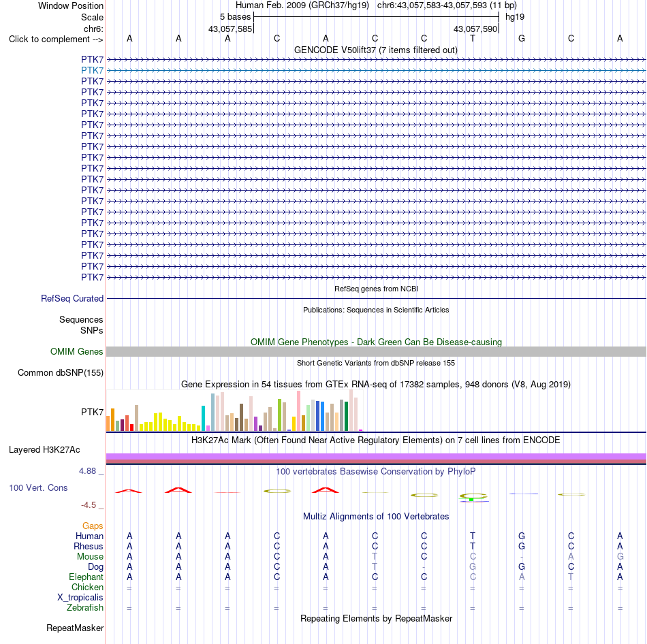The image size is (647, 644).
Task: Click the T base in the Rhesus row
Action: 473,546
